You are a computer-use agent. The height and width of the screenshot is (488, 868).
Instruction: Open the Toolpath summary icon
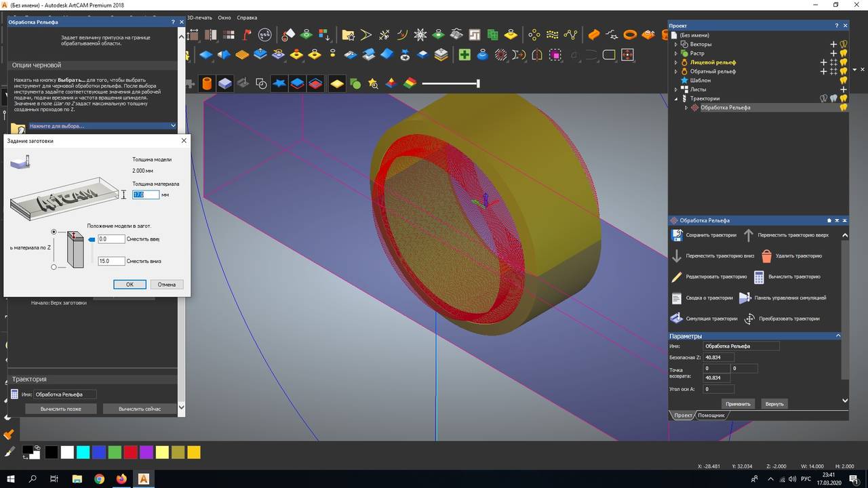pyautogui.click(x=676, y=298)
